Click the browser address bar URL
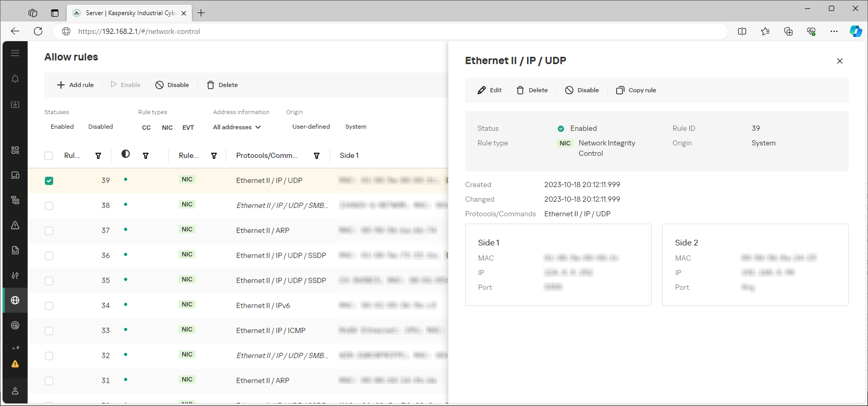The height and width of the screenshot is (406, 868). click(139, 31)
